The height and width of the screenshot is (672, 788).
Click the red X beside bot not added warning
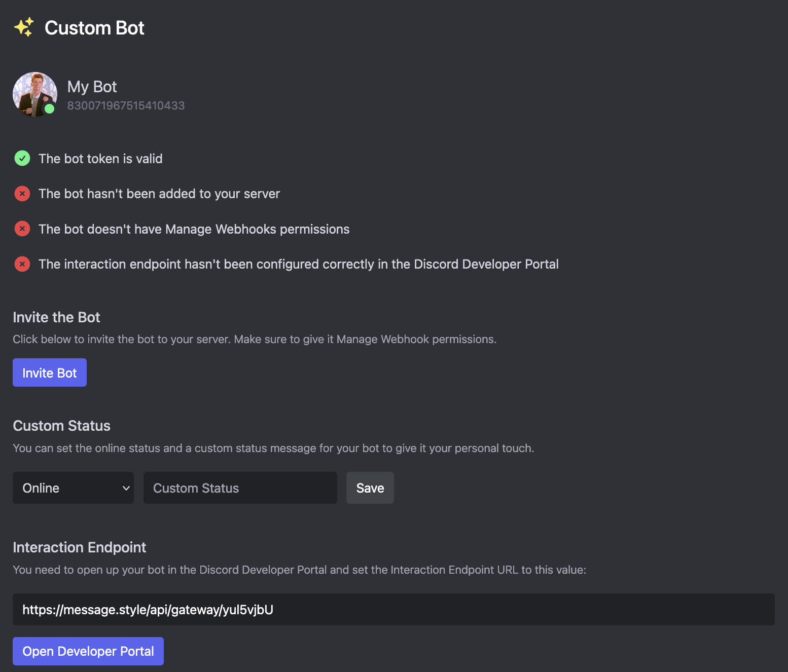pos(22,194)
